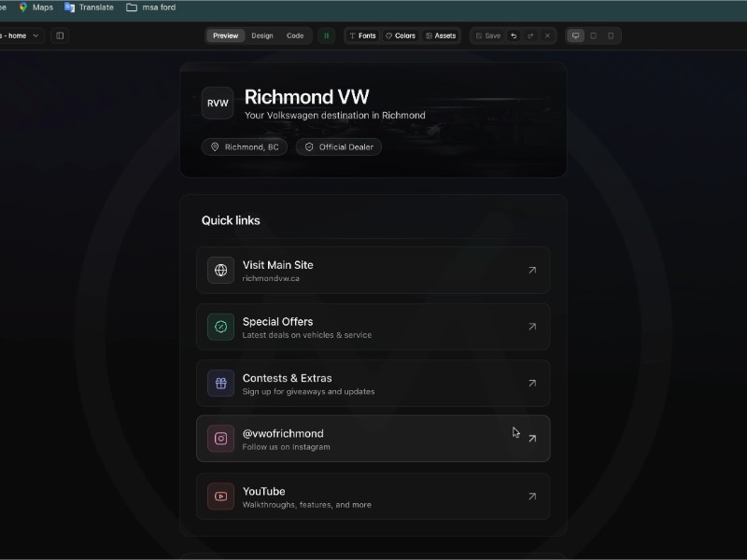This screenshot has height=560, width=747.
Task: Open the Assets panel
Action: click(x=441, y=35)
